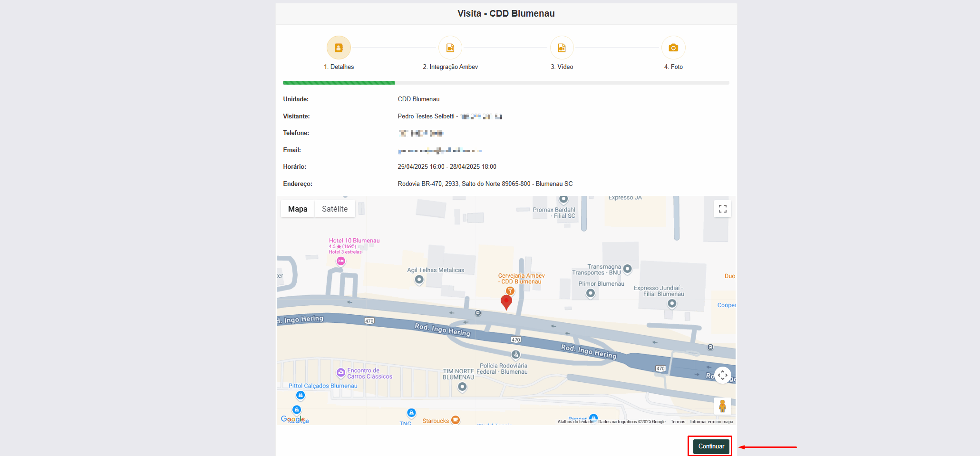This screenshot has height=456, width=980.
Task: Click the 'Dados cartográficos ©2025 Google' text
Action: pyautogui.click(x=632, y=422)
